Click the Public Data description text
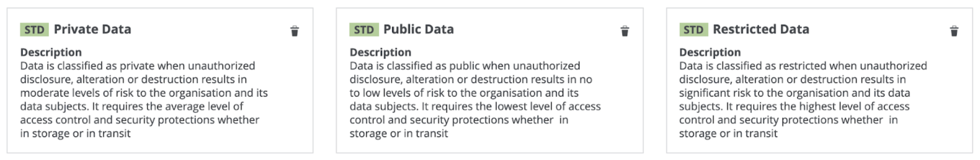980x160 pixels. point(475,100)
